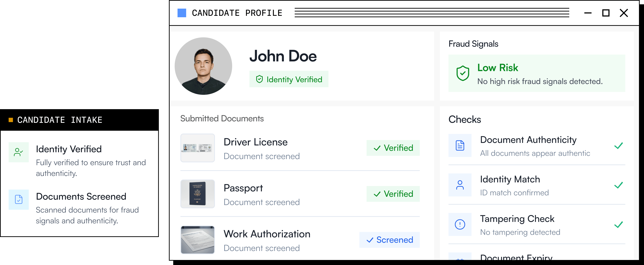
Task: Click green checkmark beside Identity Match
Action: (618, 185)
